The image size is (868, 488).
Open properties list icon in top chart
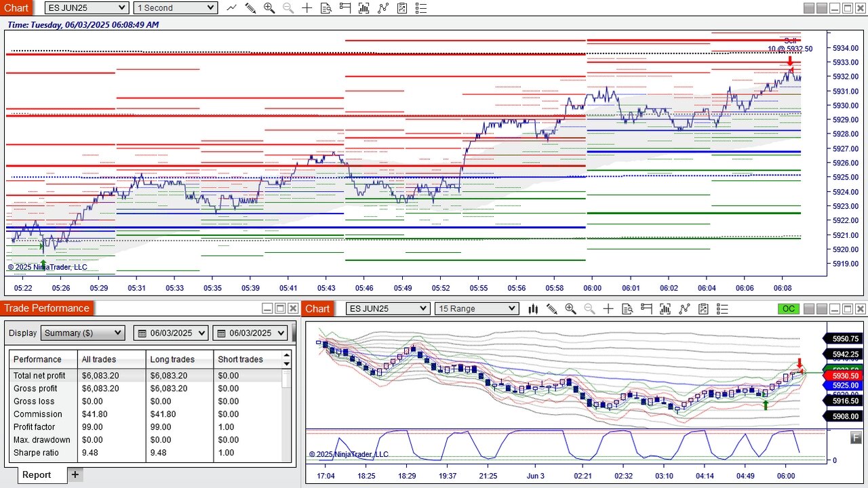[421, 8]
